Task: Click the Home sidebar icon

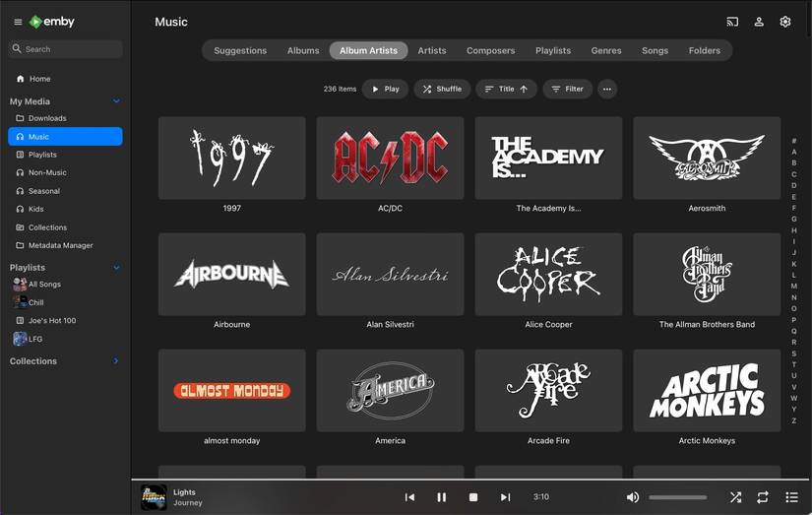Action: point(21,79)
